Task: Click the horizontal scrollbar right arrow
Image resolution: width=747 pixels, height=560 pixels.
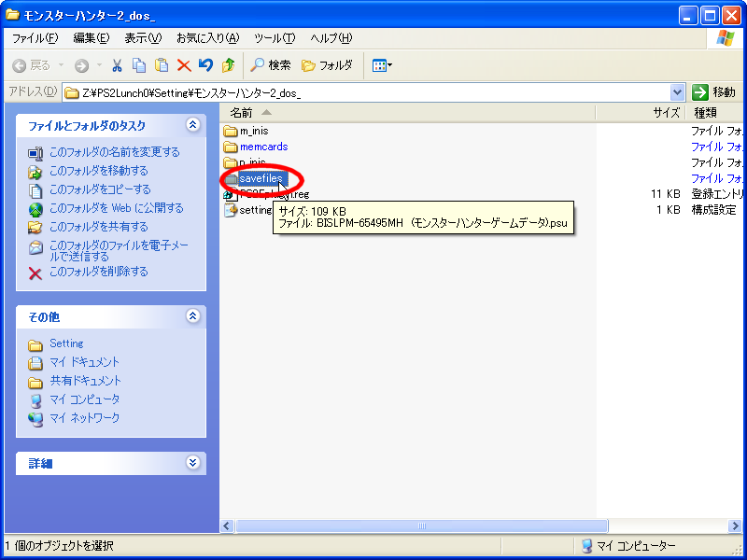Action: (735, 525)
